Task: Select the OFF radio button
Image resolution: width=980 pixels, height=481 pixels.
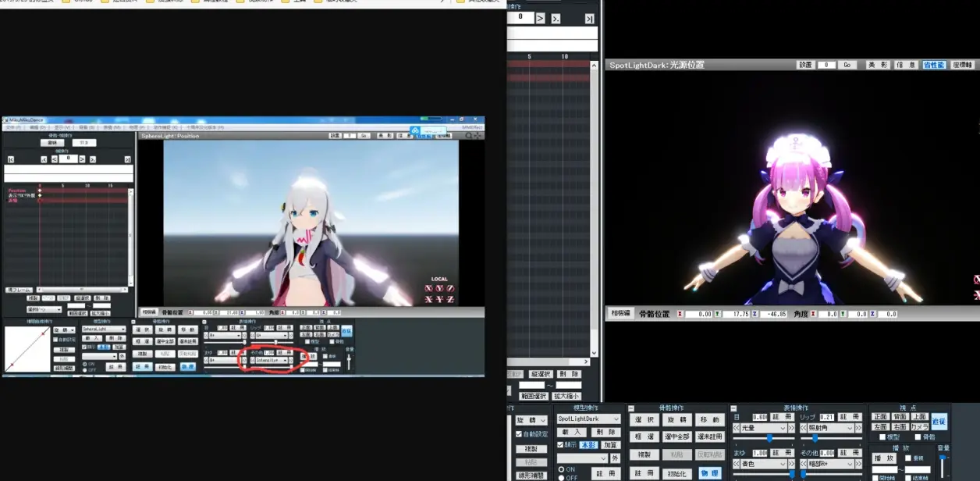Action: [x=561, y=477]
